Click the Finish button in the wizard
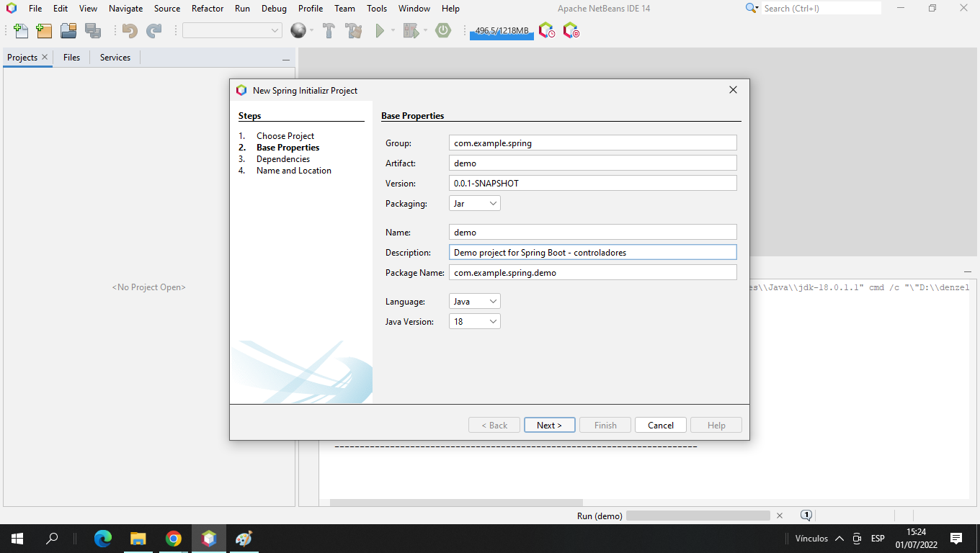Screen dimensions: 980x553 tap(605, 425)
